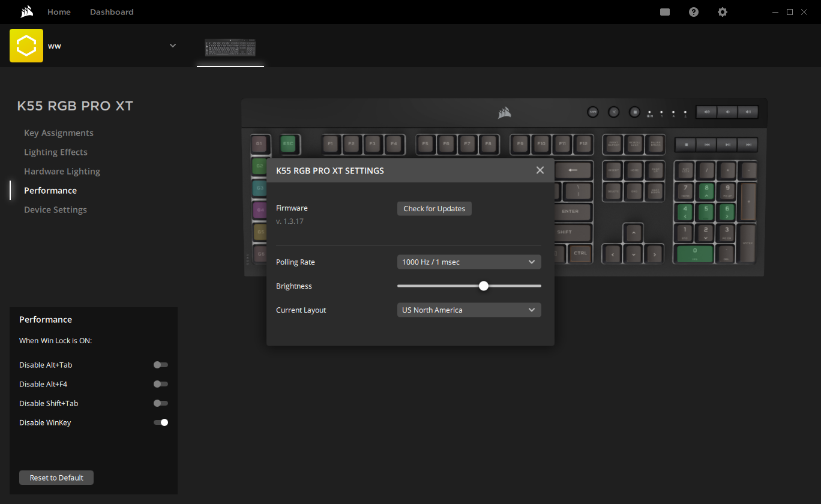Click the volume up key on keyboard
The image size is (821, 504).
click(748, 112)
